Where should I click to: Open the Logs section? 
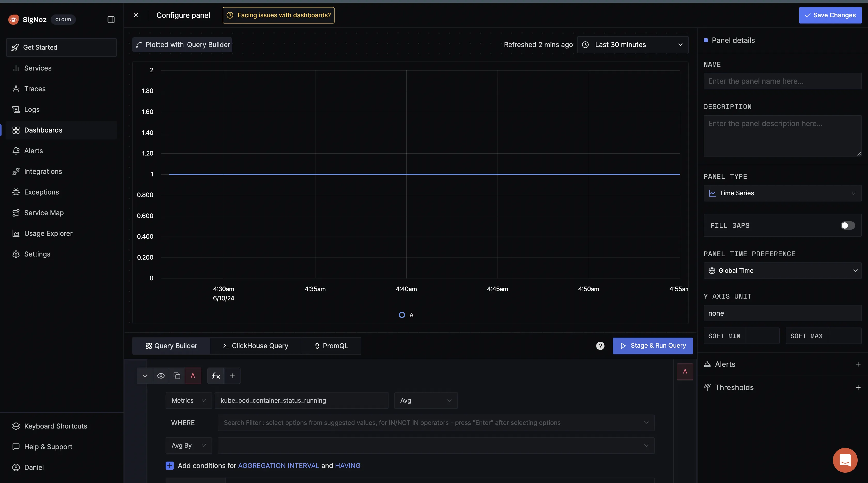(61, 110)
